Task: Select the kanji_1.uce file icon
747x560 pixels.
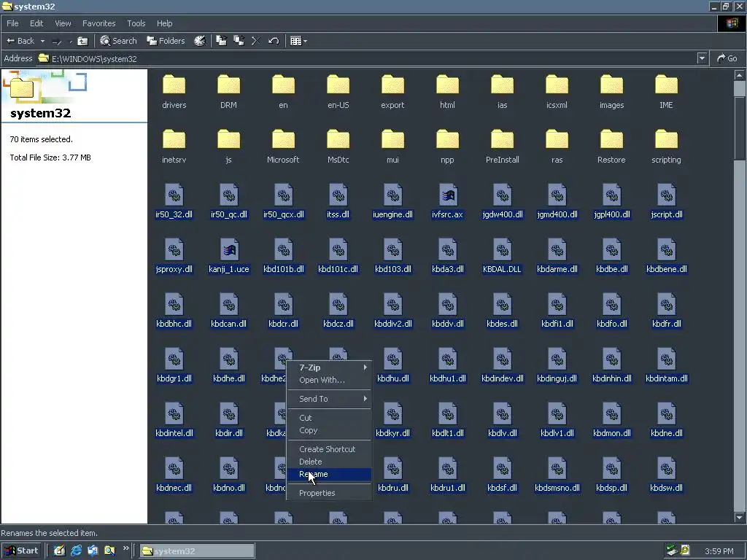Action: (228, 249)
